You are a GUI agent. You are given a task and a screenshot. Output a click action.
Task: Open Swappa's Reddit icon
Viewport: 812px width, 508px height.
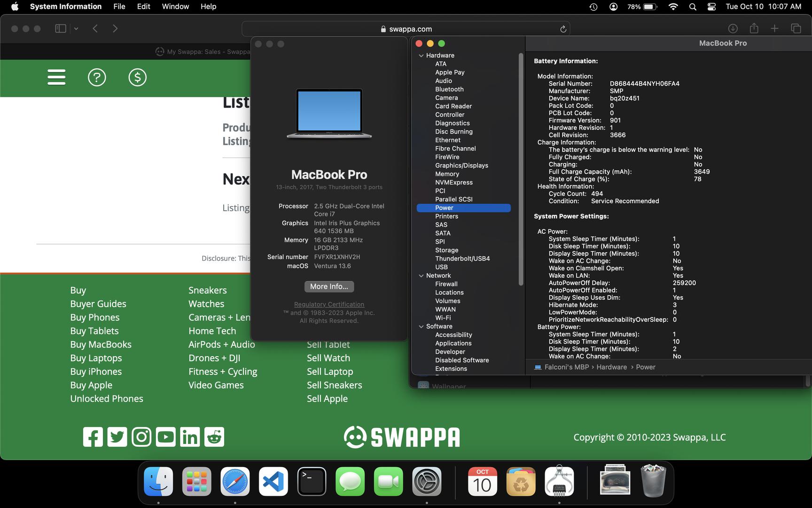point(214,437)
